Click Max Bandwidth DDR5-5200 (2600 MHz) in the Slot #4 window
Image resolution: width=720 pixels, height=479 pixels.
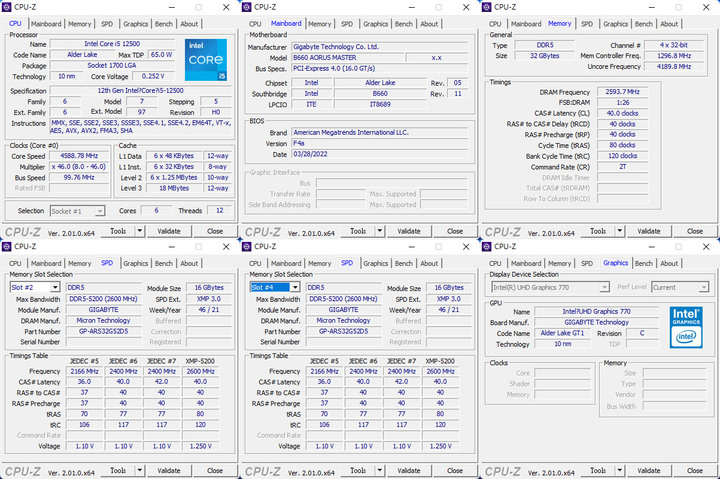point(343,299)
